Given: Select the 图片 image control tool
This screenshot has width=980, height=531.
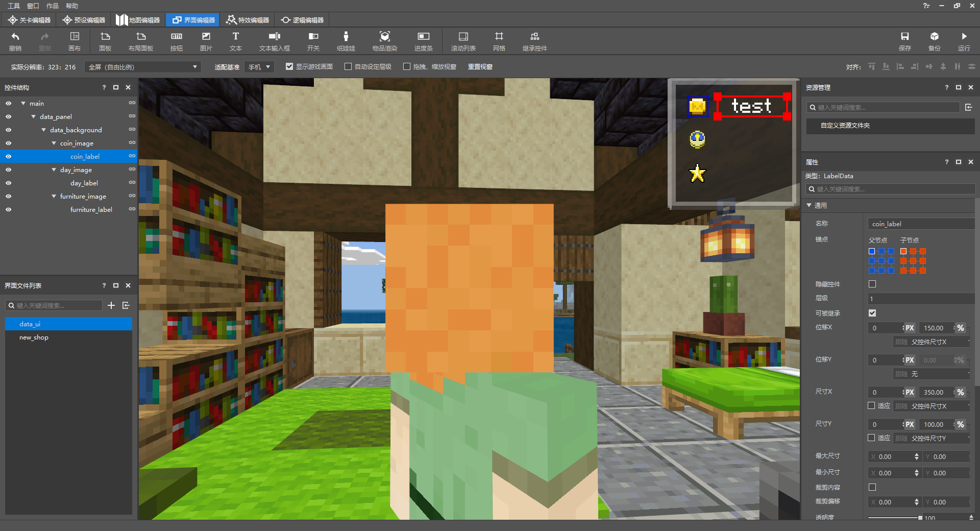Looking at the screenshot, I should pos(206,41).
